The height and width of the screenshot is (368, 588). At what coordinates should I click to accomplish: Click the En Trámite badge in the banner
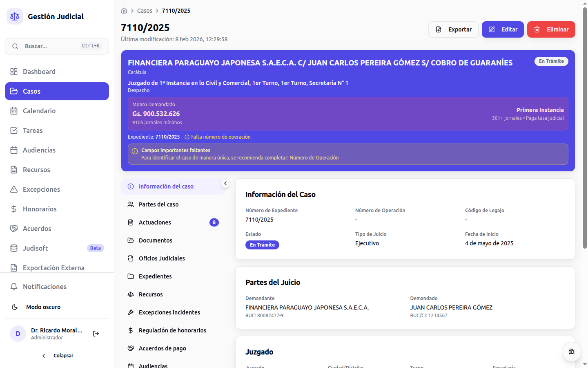click(551, 61)
